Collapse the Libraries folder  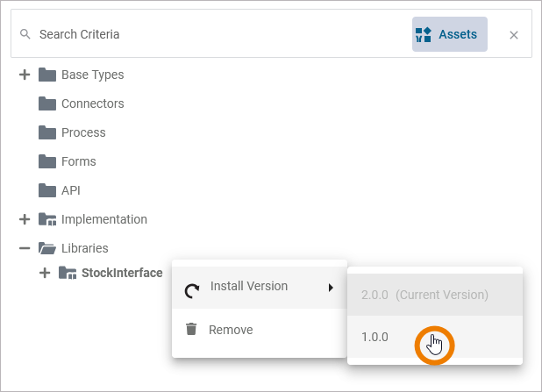25,248
